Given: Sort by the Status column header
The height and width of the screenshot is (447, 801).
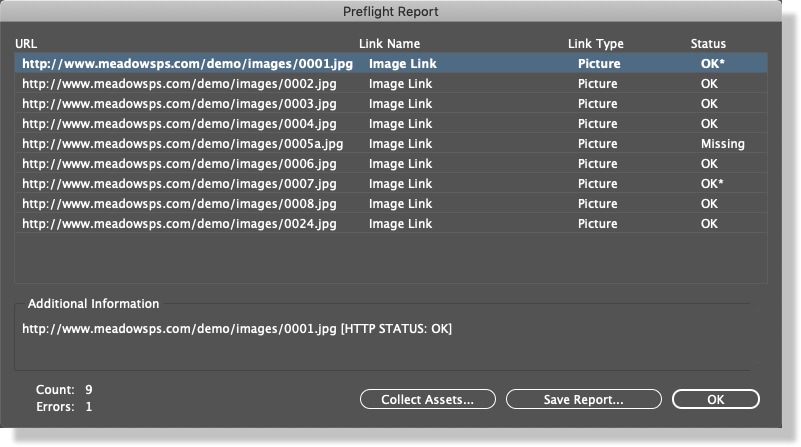Looking at the screenshot, I should coord(708,44).
